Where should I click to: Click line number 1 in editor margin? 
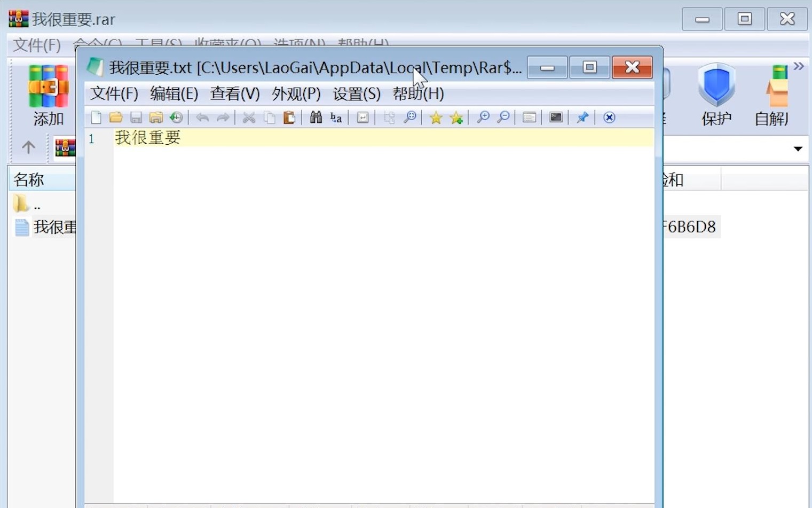coord(92,139)
